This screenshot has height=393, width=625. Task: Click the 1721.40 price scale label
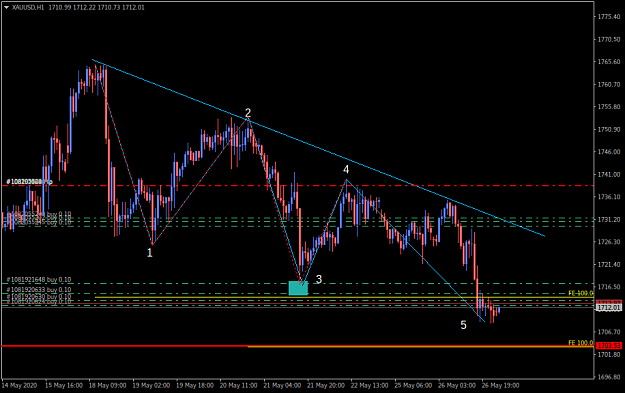tap(609, 265)
